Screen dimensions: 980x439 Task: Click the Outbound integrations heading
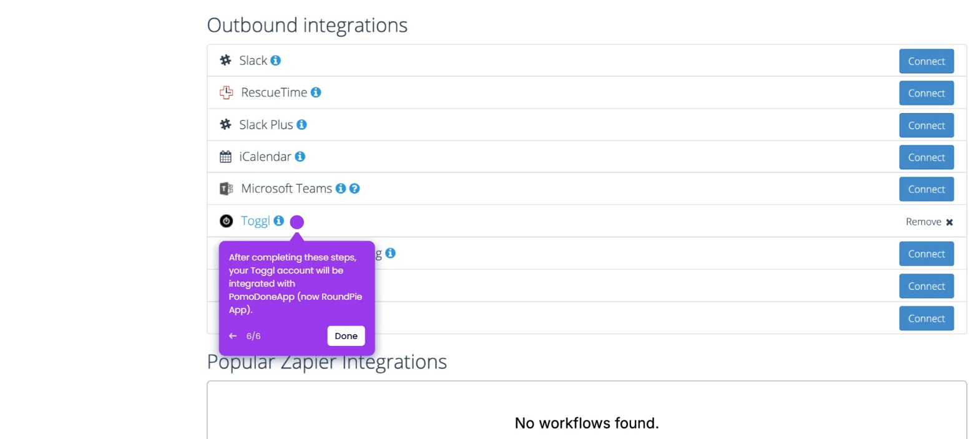307,26
